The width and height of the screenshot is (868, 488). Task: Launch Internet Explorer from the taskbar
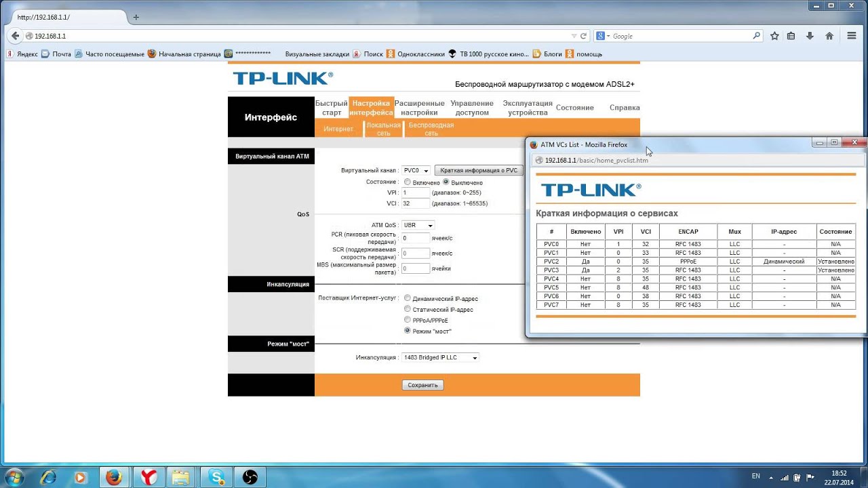[x=48, y=477]
